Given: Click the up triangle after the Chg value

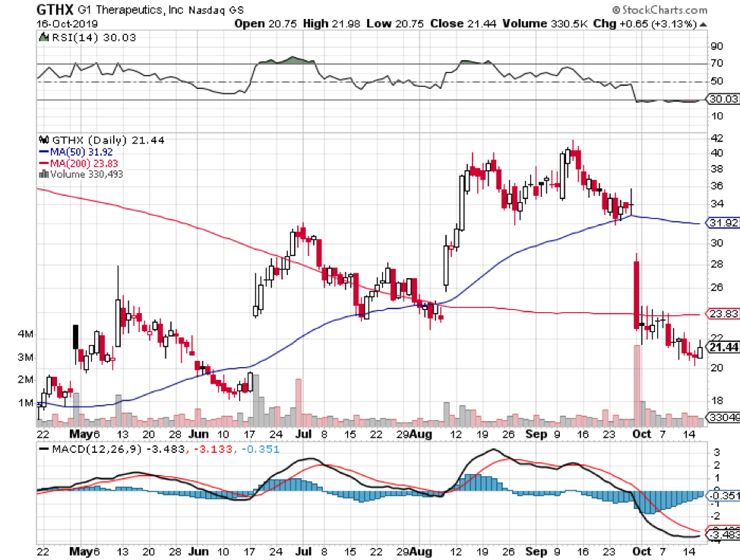Looking at the screenshot, I should (x=704, y=24).
